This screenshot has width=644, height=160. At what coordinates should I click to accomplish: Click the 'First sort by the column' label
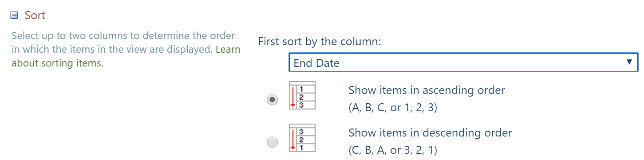pos(319,42)
